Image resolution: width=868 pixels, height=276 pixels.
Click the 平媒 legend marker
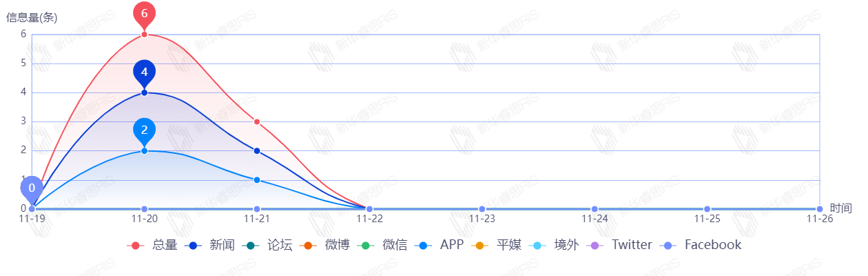coord(499,245)
